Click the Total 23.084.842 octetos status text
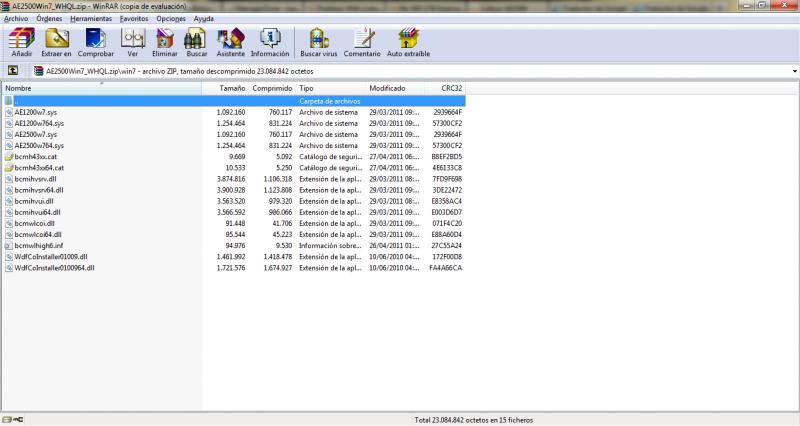 (473, 420)
